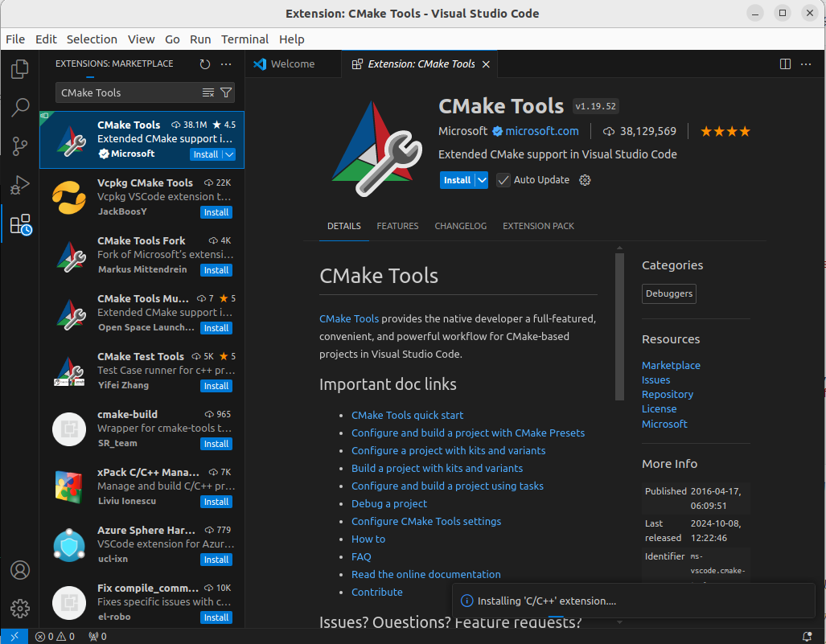Open the Explorer view in activity bar
The width and height of the screenshot is (826, 644).
point(20,69)
